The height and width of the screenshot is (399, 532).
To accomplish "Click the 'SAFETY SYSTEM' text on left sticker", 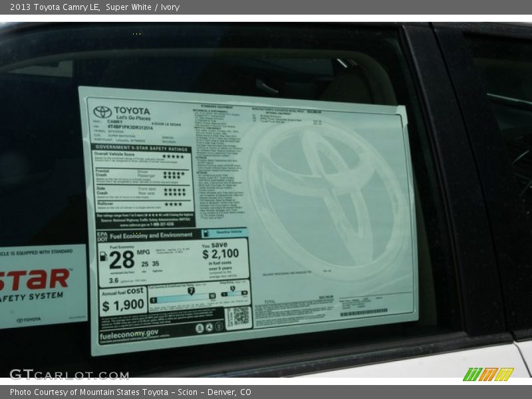I will pyautogui.click(x=31, y=297).
